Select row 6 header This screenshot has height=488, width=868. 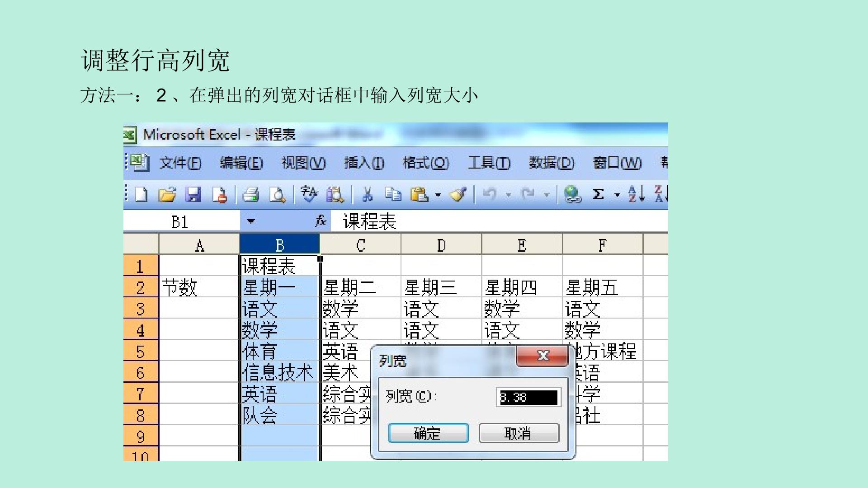[141, 371]
